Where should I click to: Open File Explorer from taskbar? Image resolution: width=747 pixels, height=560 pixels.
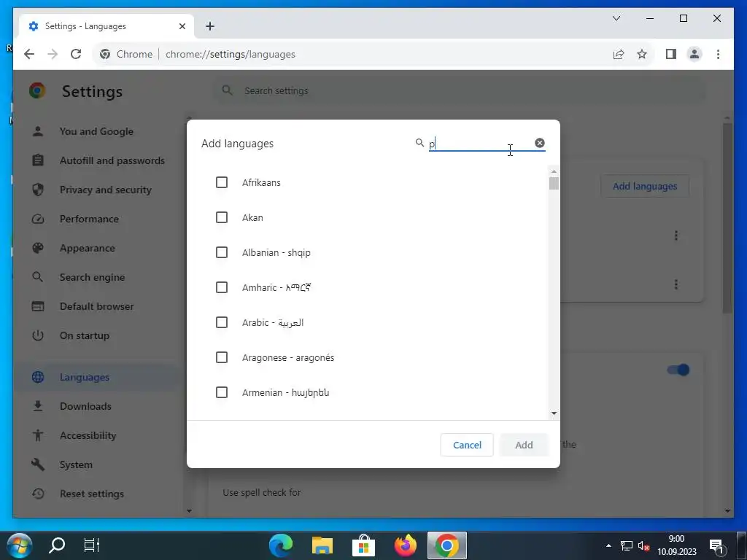322,545
